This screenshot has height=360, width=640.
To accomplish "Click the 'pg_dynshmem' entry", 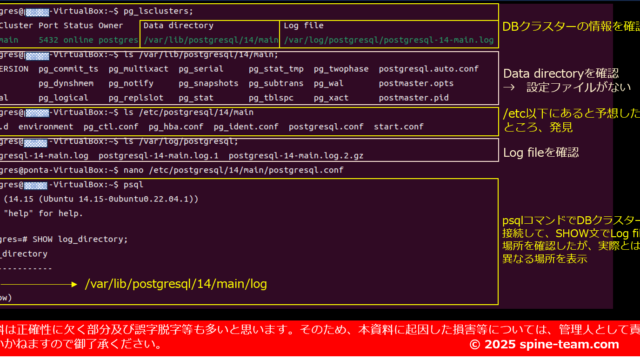I will click(x=66, y=83).
